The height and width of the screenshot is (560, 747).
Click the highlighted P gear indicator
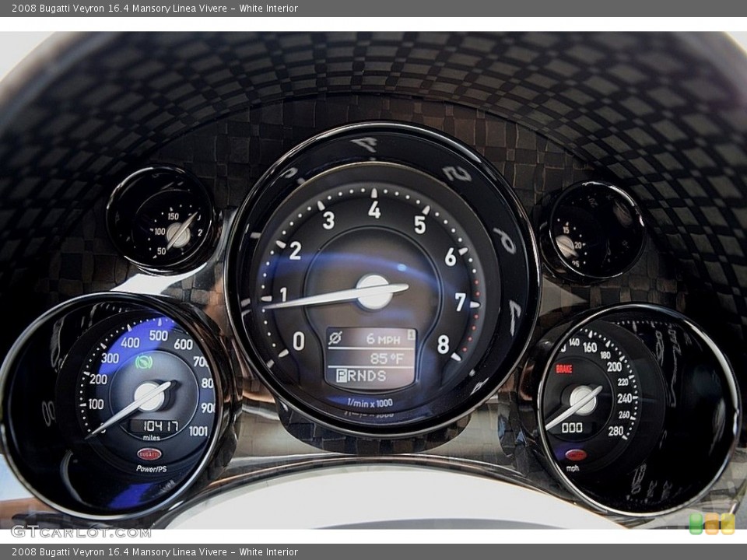tap(341, 376)
